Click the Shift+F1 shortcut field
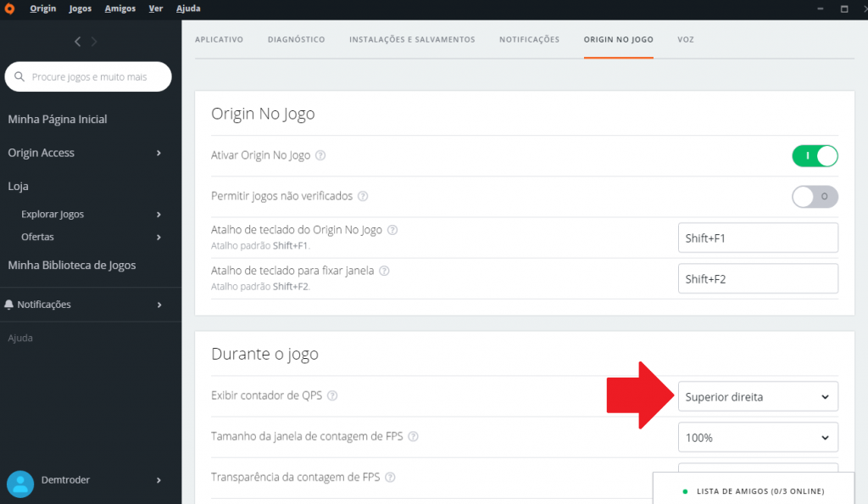The image size is (868, 504). [758, 238]
